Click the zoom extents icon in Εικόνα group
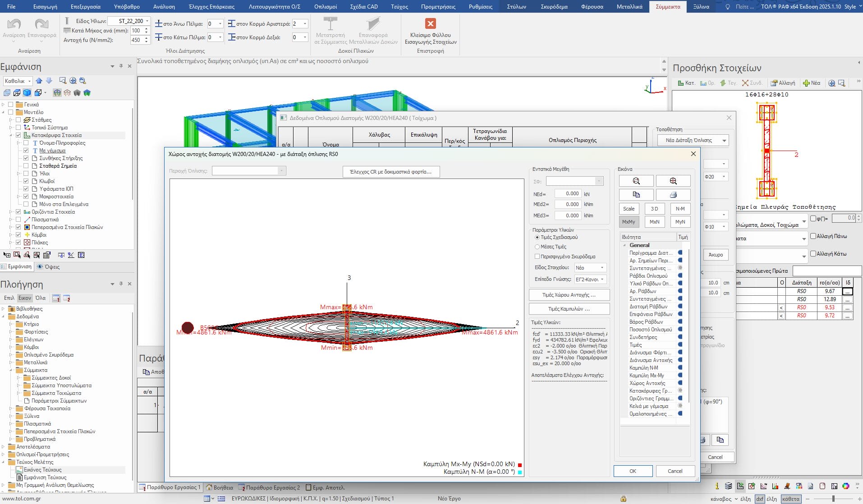The width and height of the screenshot is (863, 504). coord(673,181)
